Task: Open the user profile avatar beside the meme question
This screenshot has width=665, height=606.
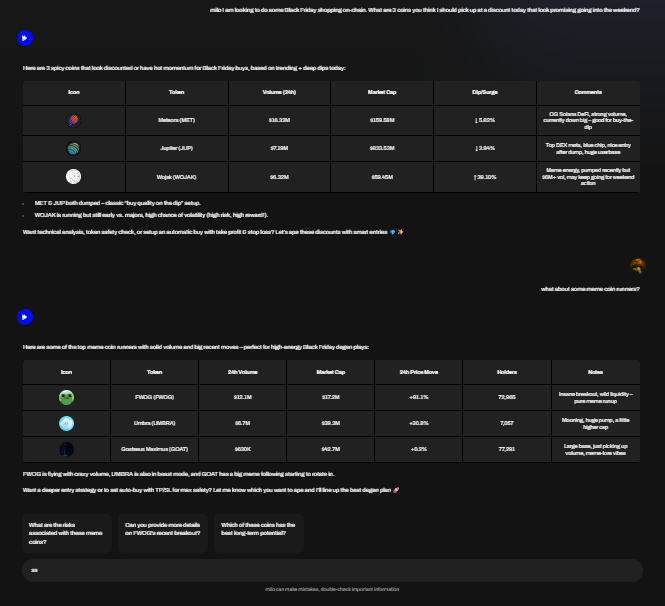Action: pyautogui.click(x=637, y=266)
